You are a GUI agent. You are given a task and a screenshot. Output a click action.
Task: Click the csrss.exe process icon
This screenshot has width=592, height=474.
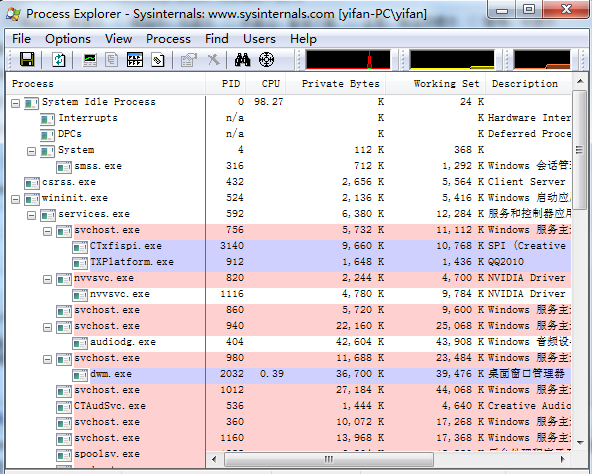coord(32,183)
